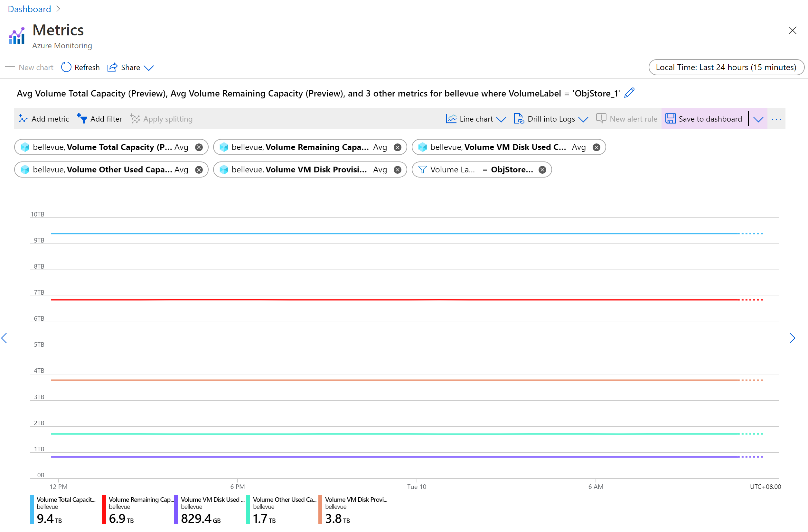Remove the Volume Remaining Capacity filter

point(398,147)
